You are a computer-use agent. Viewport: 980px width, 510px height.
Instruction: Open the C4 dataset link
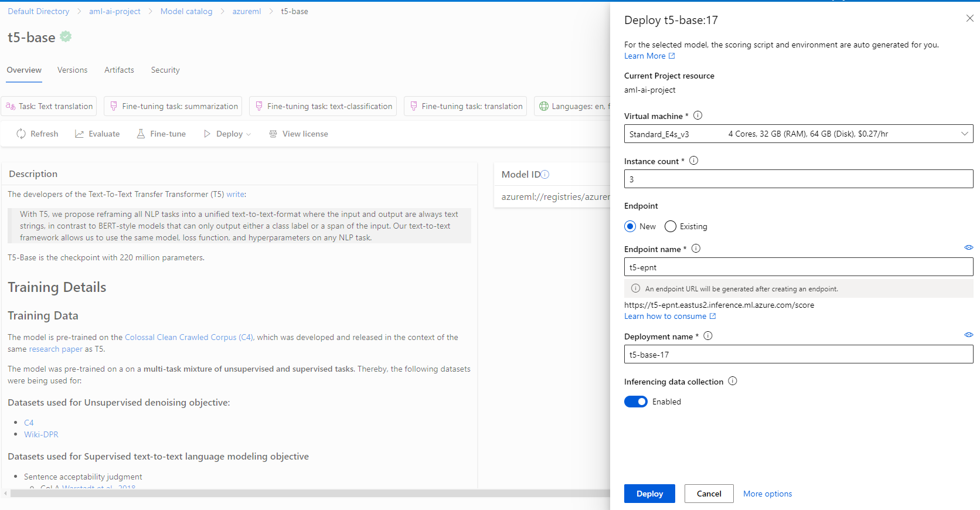[x=29, y=423]
